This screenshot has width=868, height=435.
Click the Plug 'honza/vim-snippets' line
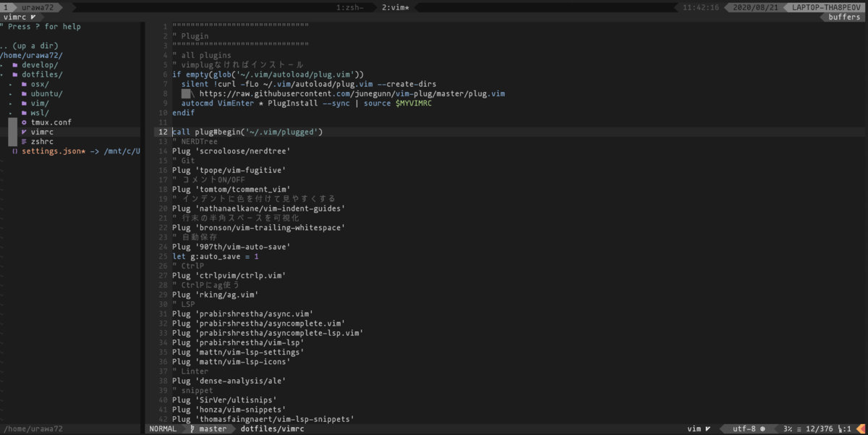pyautogui.click(x=229, y=410)
